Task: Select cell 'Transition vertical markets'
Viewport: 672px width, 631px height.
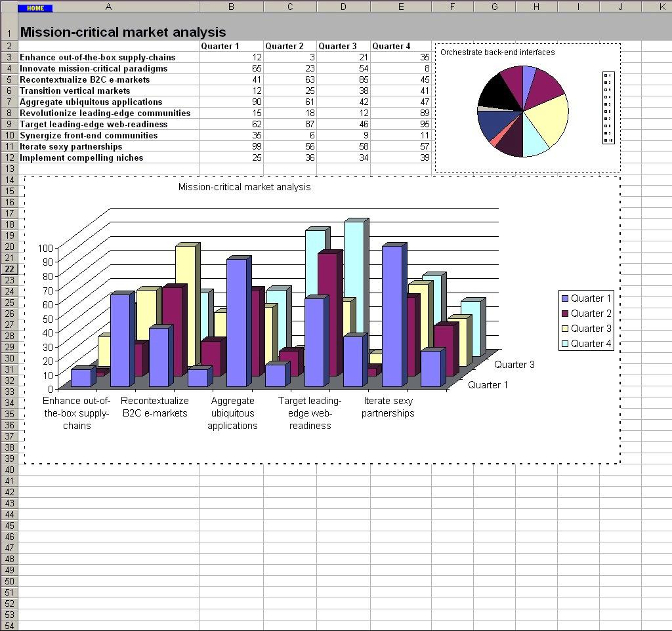Action: (108, 91)
